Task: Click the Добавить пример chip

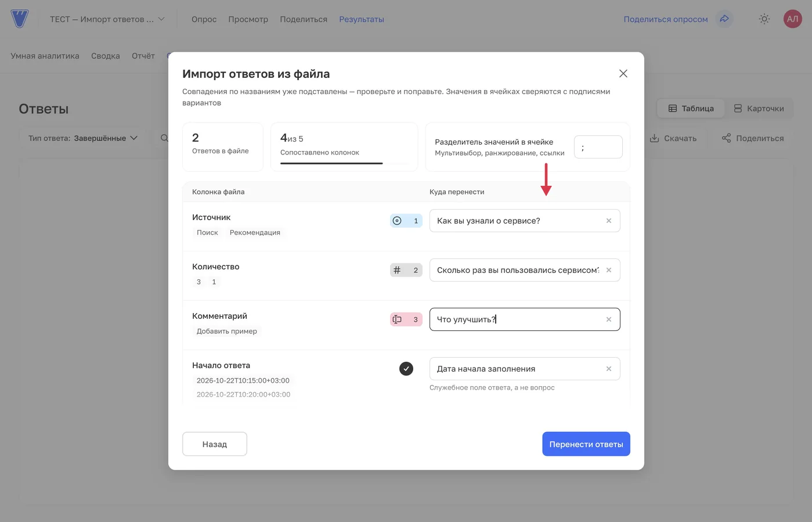Action: [x=227, y=331]
